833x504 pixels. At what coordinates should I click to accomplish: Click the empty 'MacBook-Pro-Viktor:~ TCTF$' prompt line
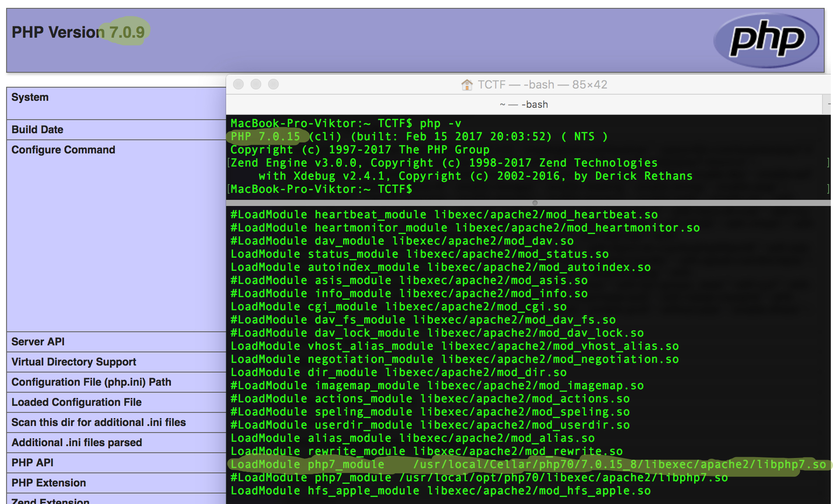pos(321,189)
